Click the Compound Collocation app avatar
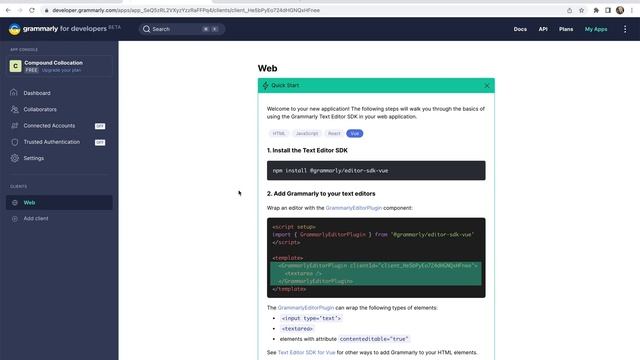This screenshot has width=640, height=360. pos(16,66)
